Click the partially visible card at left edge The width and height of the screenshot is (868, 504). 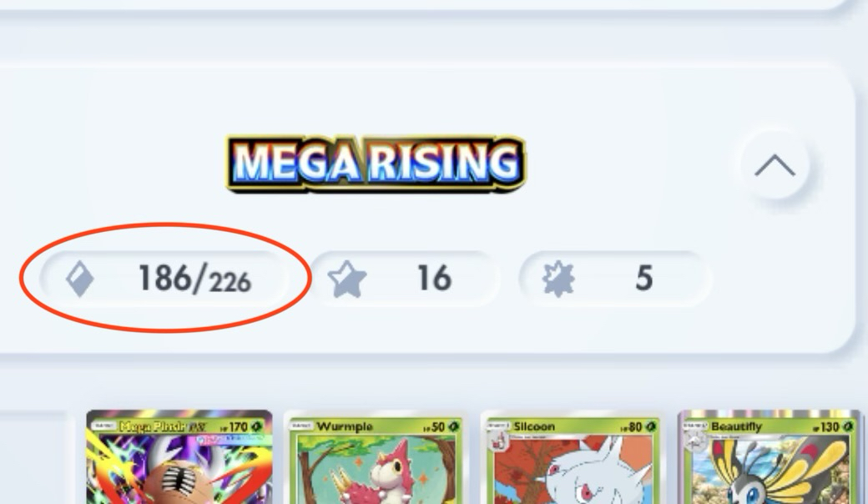point(33,457)
